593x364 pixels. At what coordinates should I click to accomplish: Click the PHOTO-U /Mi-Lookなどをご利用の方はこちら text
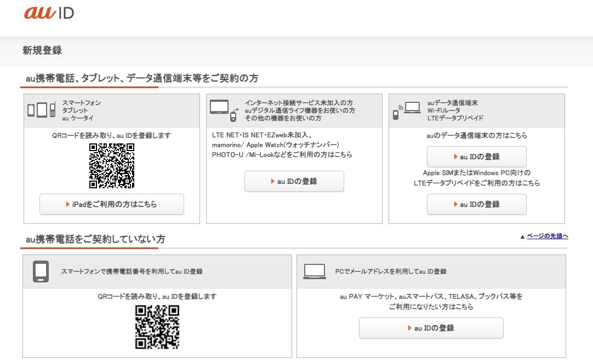282,154
